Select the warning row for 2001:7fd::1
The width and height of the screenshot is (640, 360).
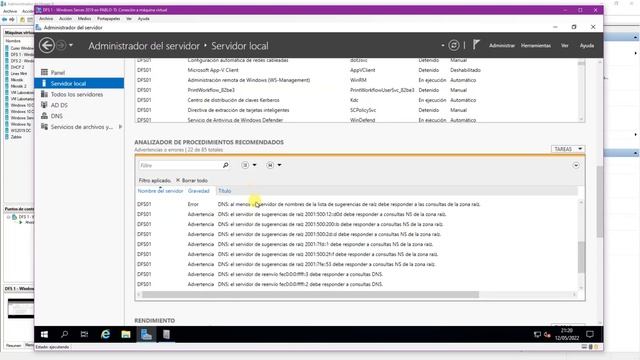[x=357, y=244]
